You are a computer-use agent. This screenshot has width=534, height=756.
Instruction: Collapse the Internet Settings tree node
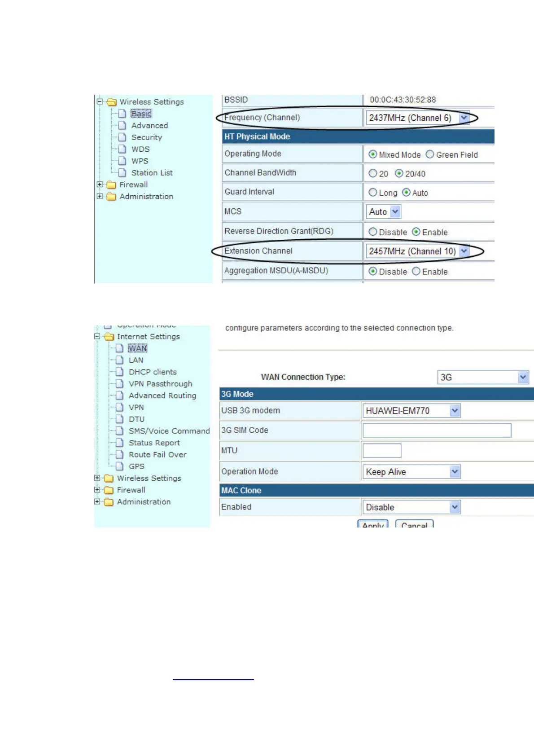coord(97,336)
